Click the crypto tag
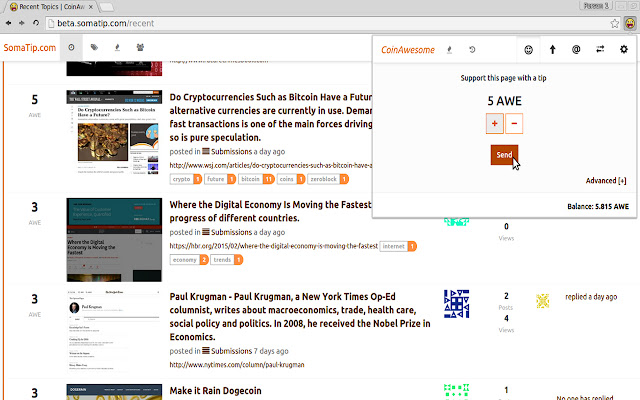 (185, 179)
